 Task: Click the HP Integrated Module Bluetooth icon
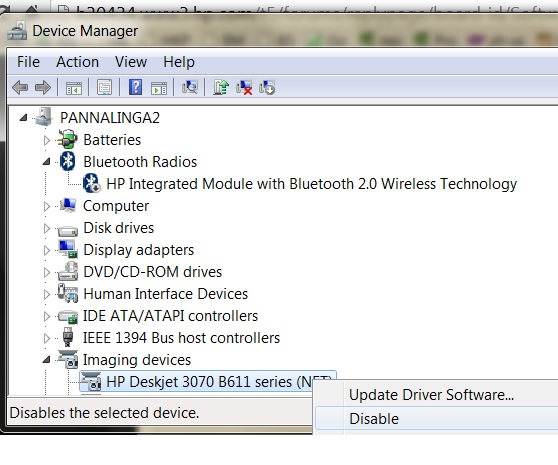[x=91, y=183]
